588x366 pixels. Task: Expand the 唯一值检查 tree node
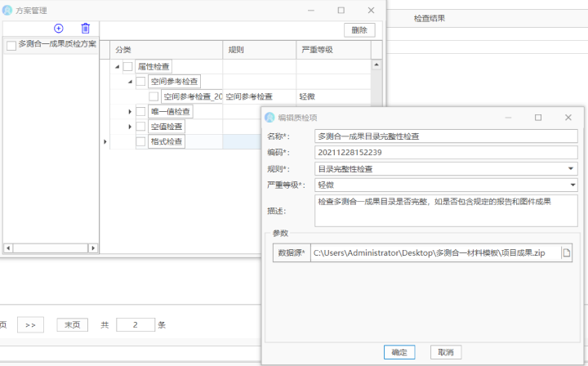130,112
